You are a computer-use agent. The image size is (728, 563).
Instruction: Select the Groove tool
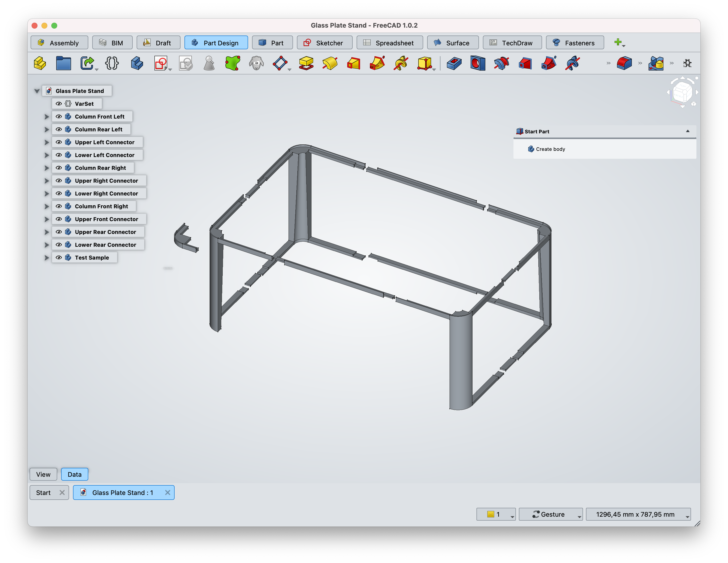pyautogui.click(x=501, y=63)
